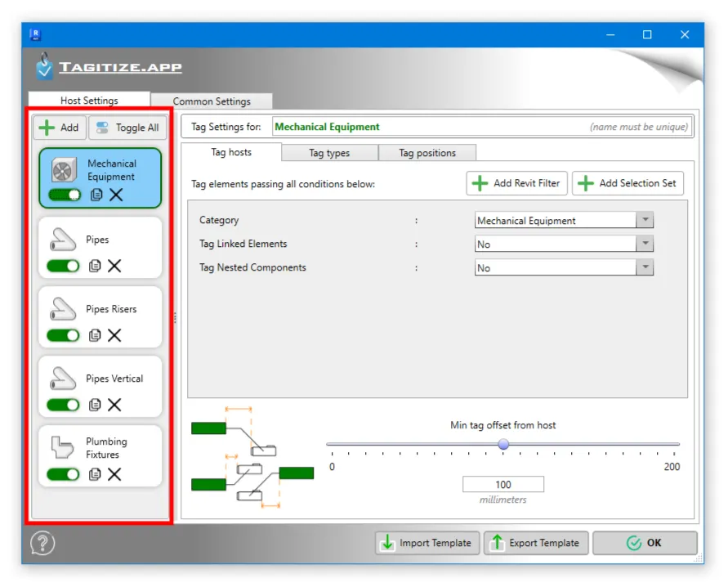Screen dimensions: 728x587
Task: Expand the Tag Linked Elements dropdown
Action: tap(645, 244)
